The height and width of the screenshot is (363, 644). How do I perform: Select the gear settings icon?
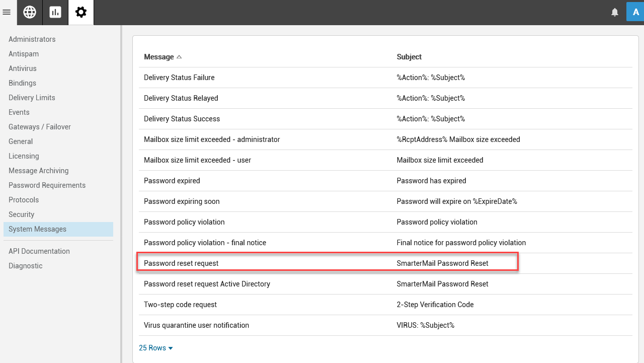(81, 13)
